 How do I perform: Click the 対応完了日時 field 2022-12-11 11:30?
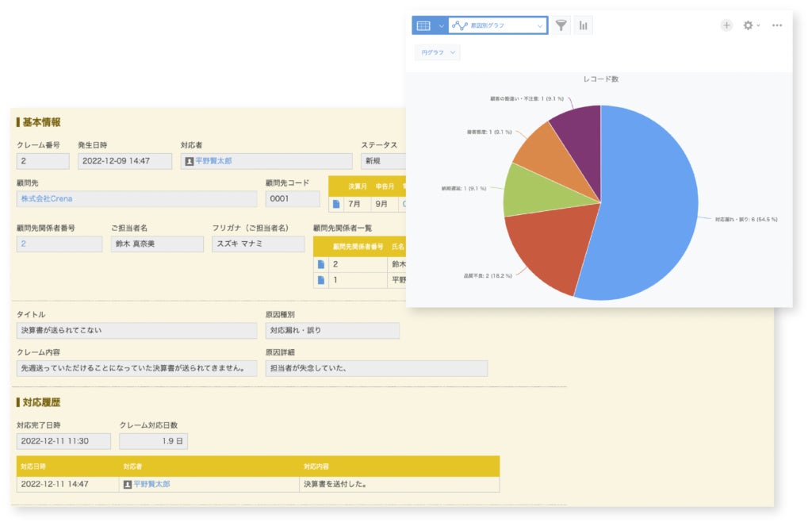pyautogui.click(x=63, y=441)
